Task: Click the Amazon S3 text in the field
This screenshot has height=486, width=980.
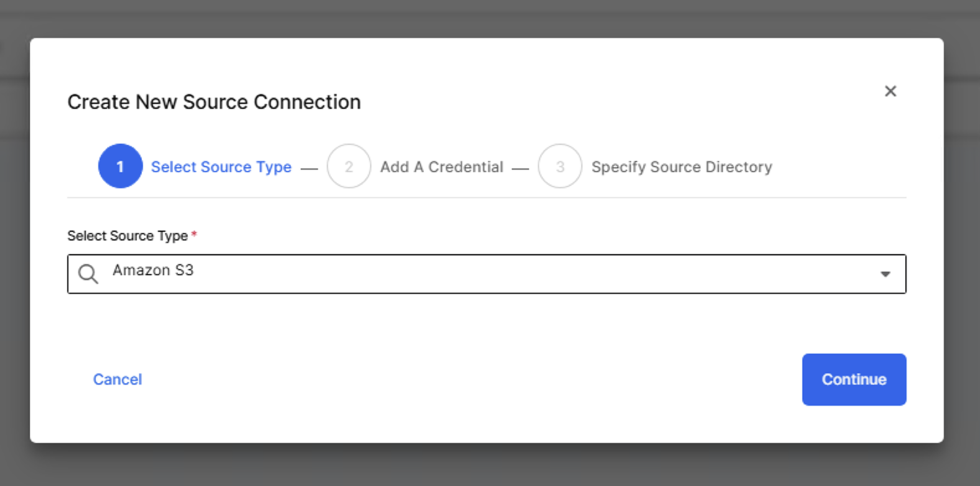Action: pyautogui.click(x=153, y=270)
